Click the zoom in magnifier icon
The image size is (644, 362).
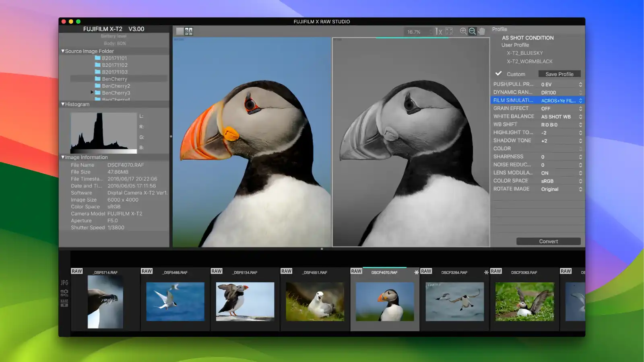(x=463, y=31)
